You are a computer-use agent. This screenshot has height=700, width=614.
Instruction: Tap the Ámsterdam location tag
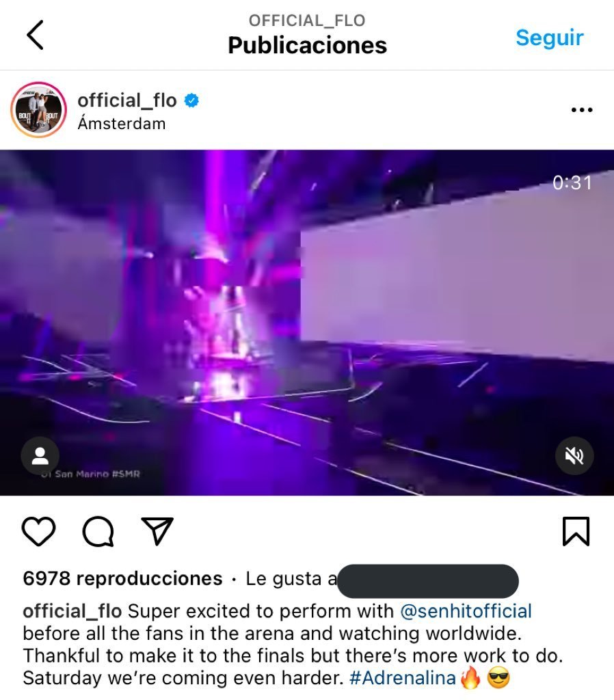point(122,124)
